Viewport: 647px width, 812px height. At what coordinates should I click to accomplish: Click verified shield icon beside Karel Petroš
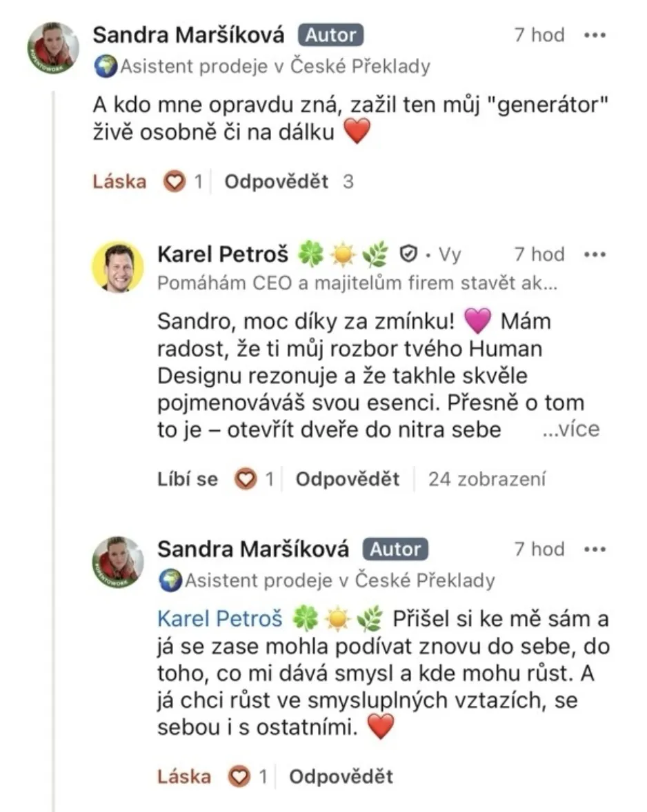pos(408,255)
